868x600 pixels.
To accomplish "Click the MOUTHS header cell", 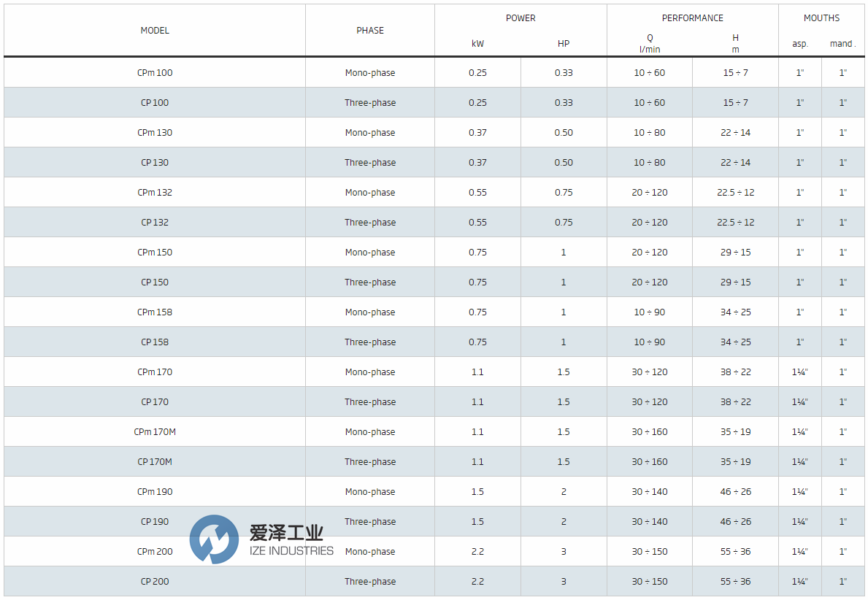I will pos(821,18).
